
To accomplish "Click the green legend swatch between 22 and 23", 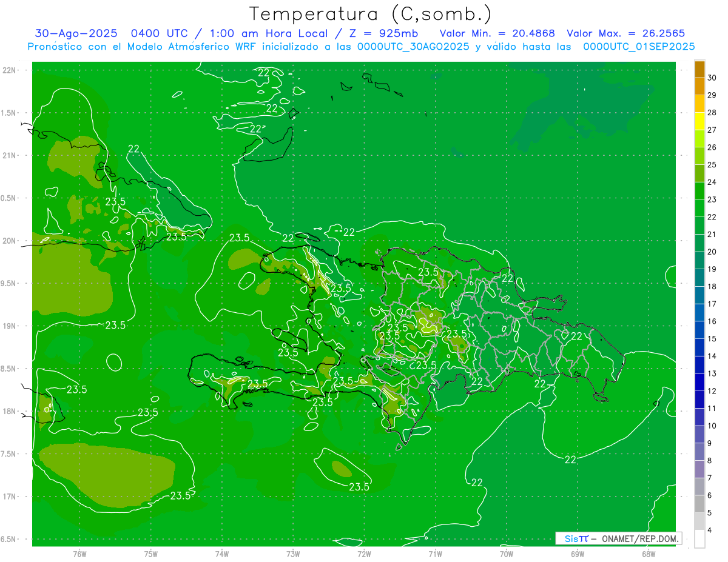I will tap(699, 208).
